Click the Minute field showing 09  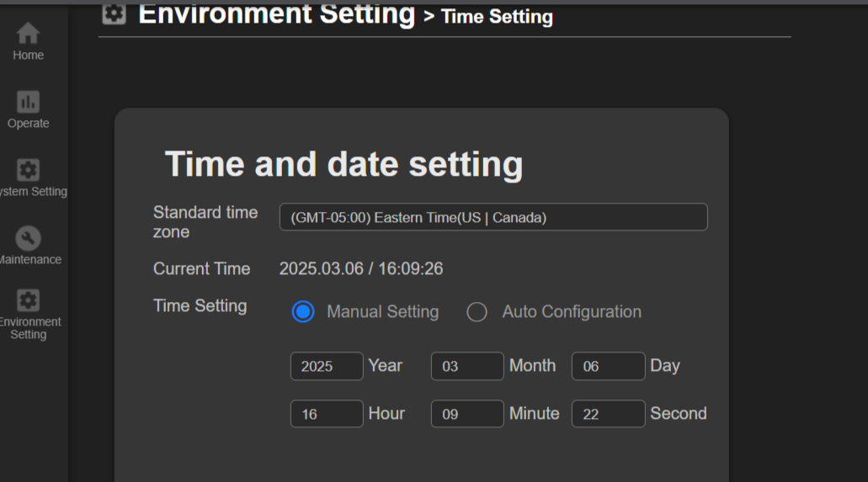point(467,413)
